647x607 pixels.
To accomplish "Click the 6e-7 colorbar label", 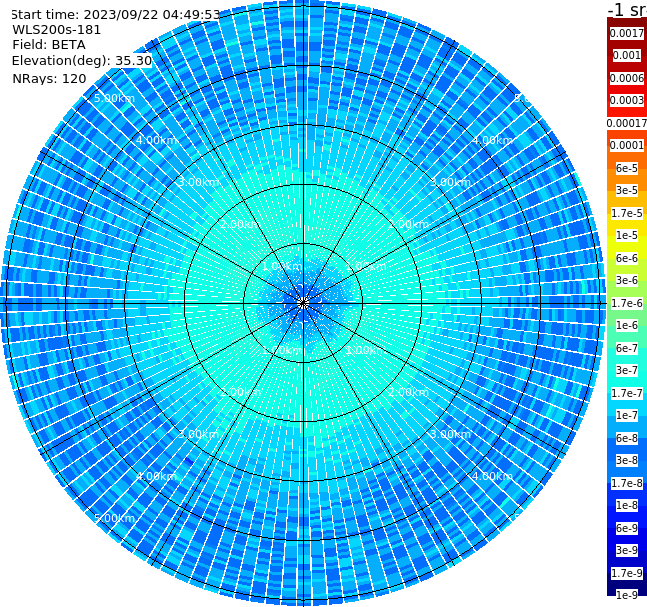I will 627,348.
